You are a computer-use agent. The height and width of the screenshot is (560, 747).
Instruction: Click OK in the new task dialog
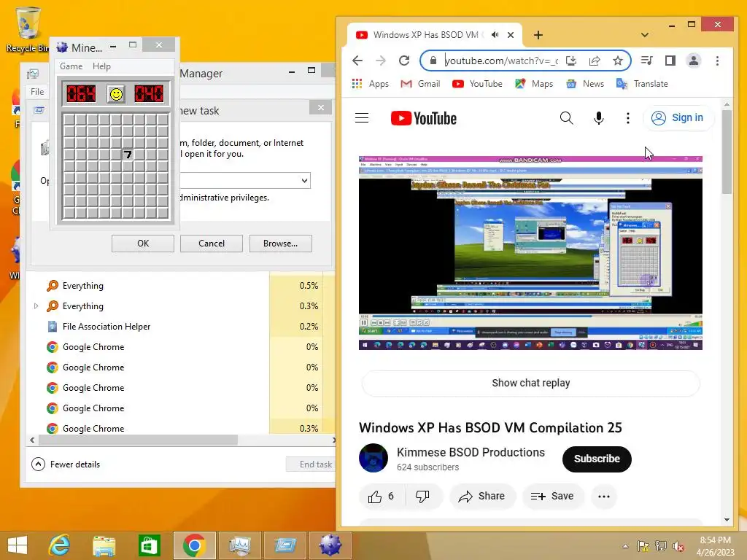[143, 244]
